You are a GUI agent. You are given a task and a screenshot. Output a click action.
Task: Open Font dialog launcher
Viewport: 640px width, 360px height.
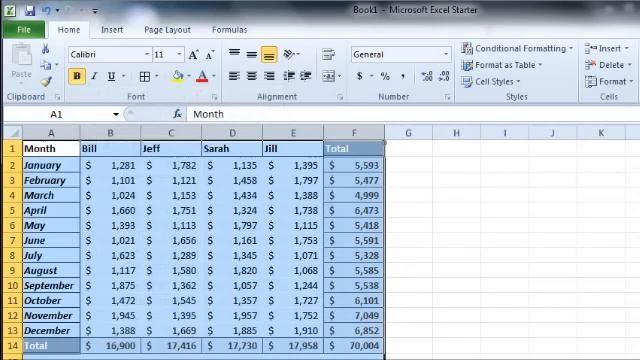214,97
